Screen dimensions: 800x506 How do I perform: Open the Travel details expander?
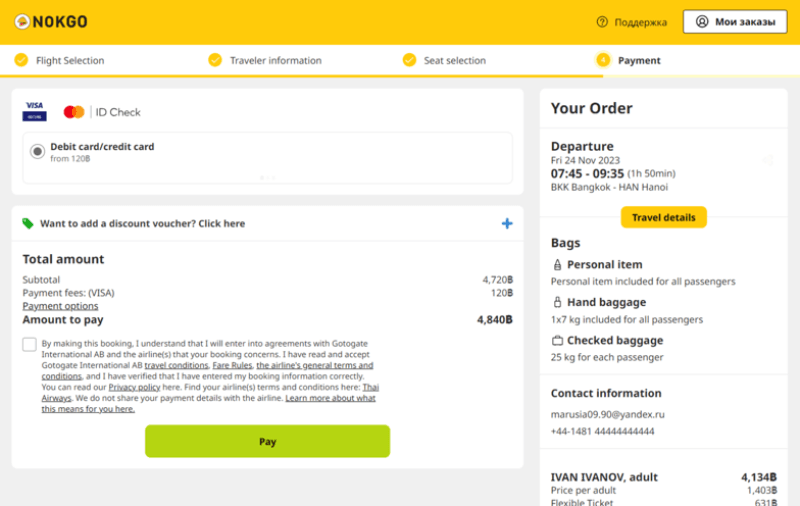pyautogui.click(x=663, y=217)
